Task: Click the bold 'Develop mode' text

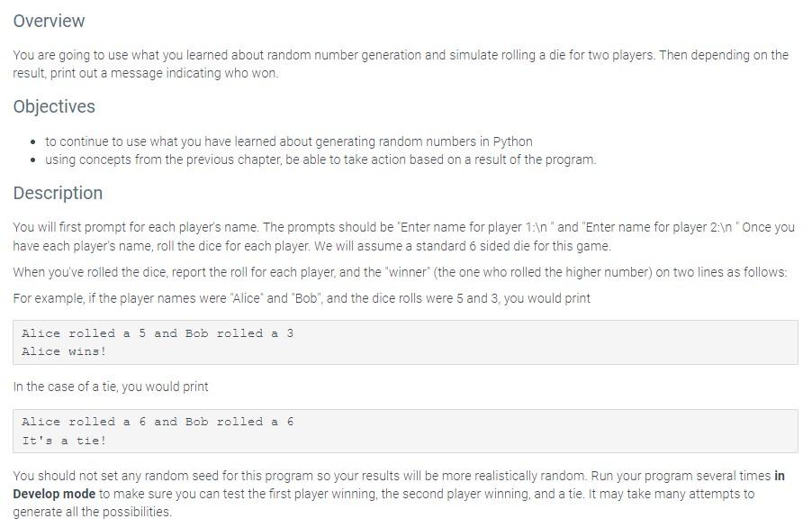Action: pos(54,494)
